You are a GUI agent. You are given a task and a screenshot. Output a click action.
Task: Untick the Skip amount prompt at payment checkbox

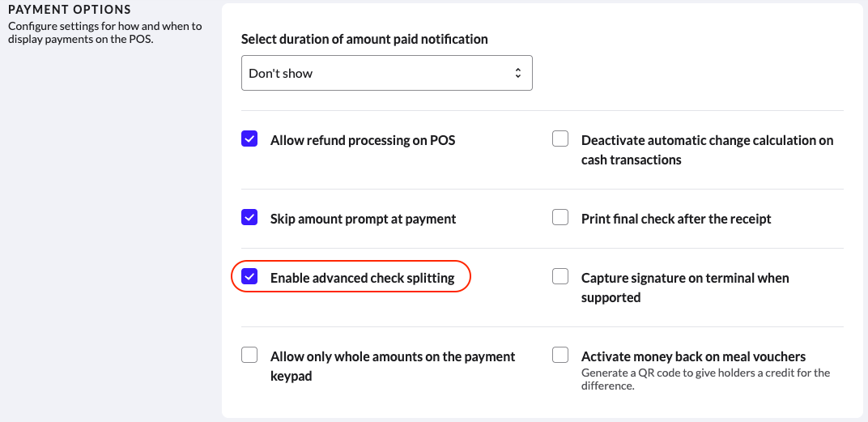[x=249, y=218]
